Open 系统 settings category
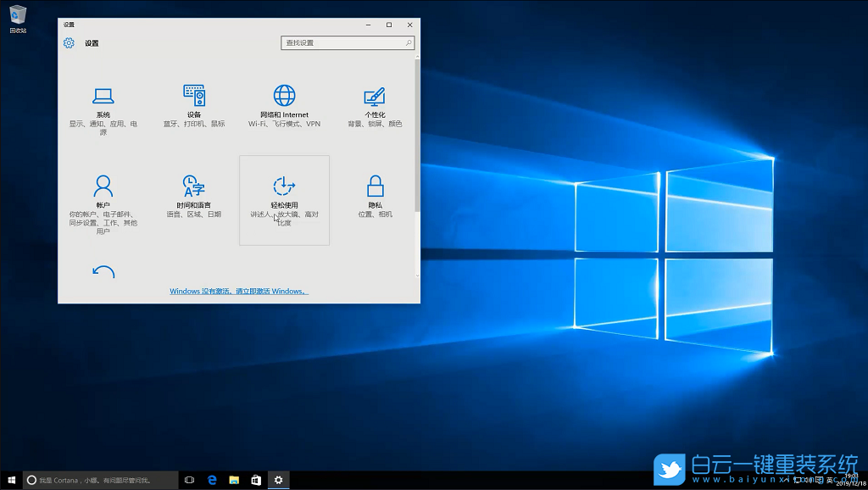Viewport: 868px width, 490px height. [x=103, y=106]
